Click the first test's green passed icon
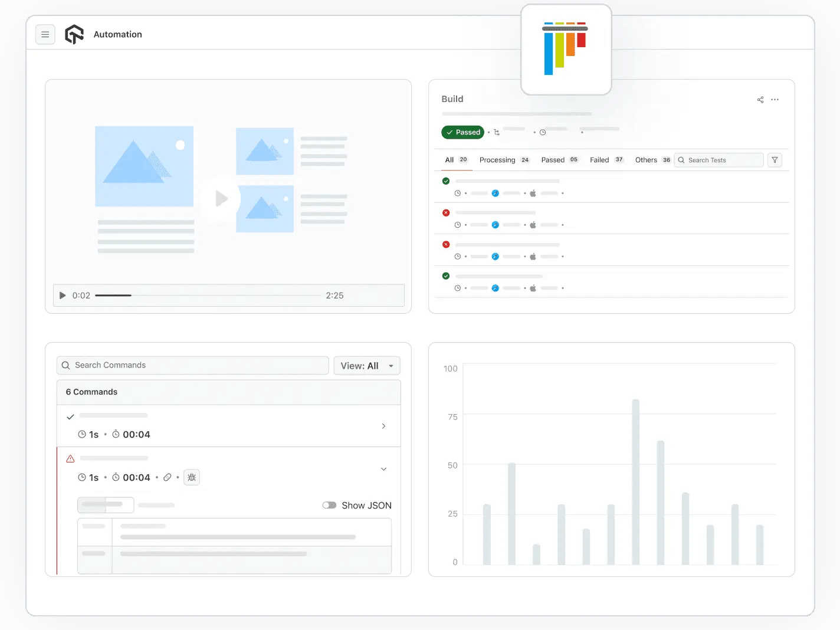 click(446, 181)
